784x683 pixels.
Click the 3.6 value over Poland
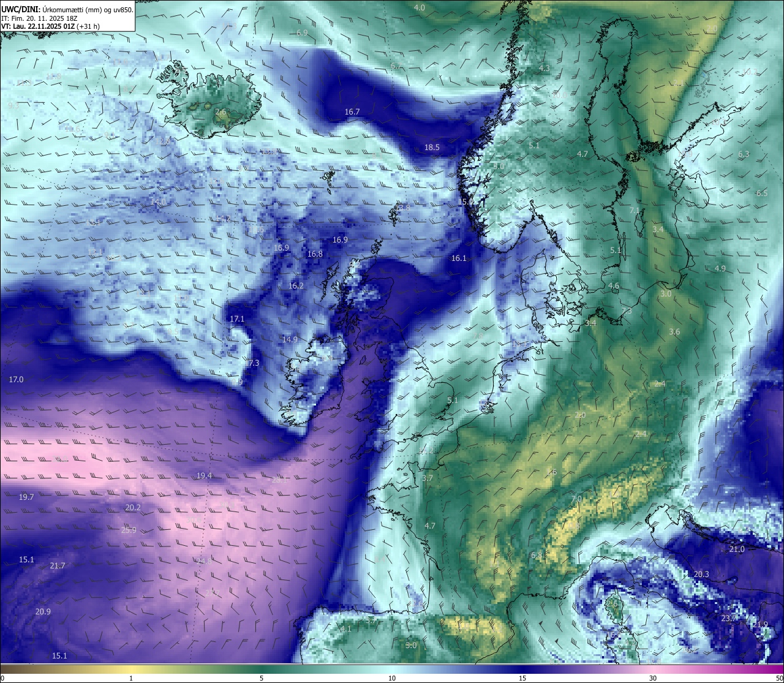(674, 332)
